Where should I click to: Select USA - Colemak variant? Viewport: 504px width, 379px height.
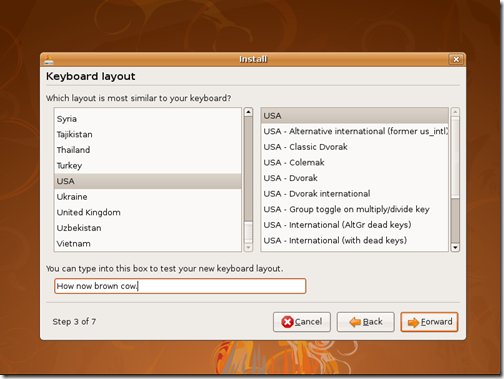click(x=355, y=163)
